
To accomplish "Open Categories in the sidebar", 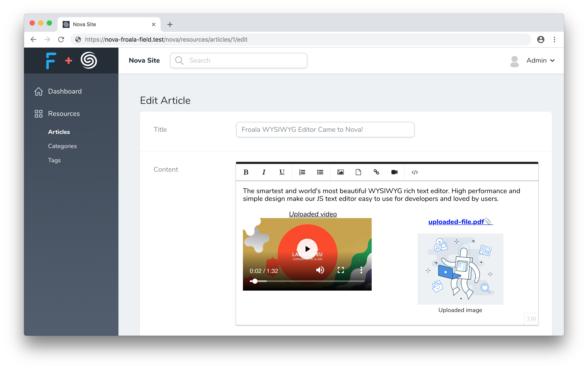I will 62,146.
